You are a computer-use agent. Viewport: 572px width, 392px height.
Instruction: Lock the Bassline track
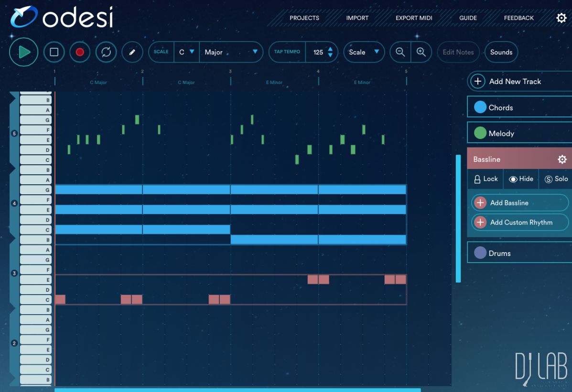click(x=486, y=179)
